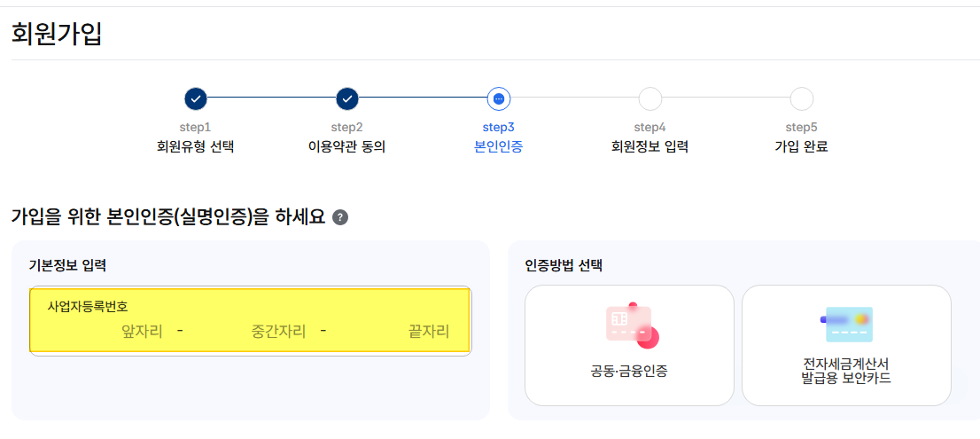Viewport: 980px width, 439px height.
Task: Click the pink certificate icon for 공동·금융인증
Action: coord(632,325)
